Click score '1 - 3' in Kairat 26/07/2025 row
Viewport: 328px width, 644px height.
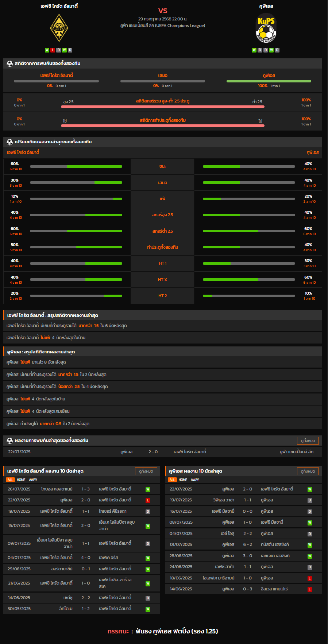[x=86, y=489]
